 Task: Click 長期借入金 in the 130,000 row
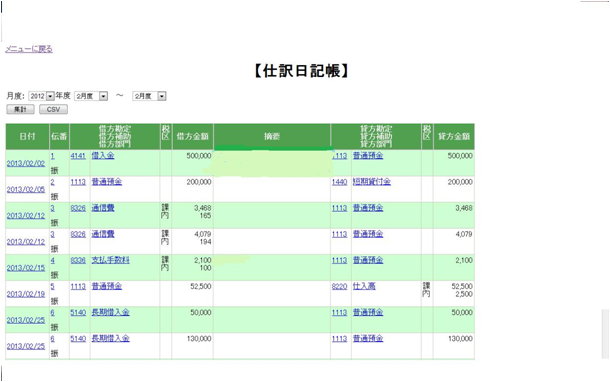tap(110, 338)
